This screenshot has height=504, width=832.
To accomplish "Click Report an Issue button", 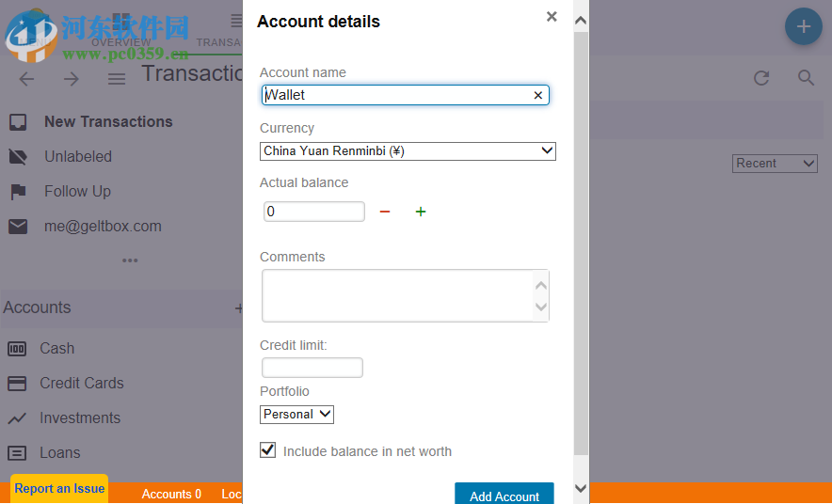I will tap(59, 488).
